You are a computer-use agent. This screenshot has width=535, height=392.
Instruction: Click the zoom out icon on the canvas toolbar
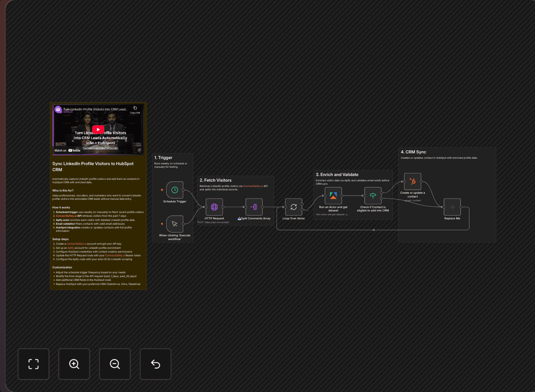[x=115, y=363]
